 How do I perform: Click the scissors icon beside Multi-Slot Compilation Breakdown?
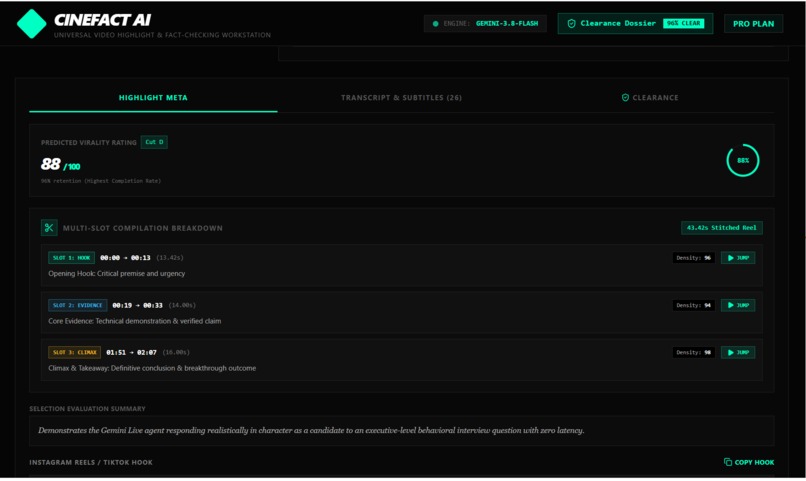pos(49,228)
